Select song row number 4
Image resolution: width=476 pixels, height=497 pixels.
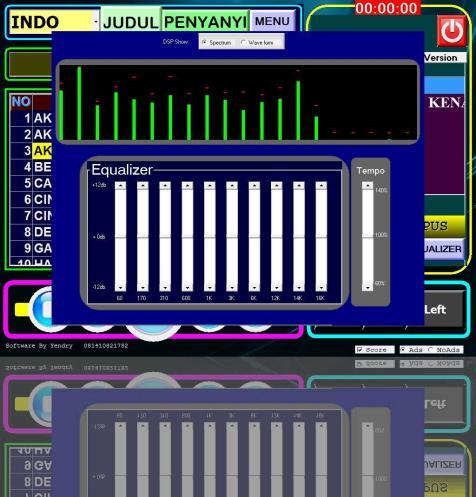click(32, 167)
